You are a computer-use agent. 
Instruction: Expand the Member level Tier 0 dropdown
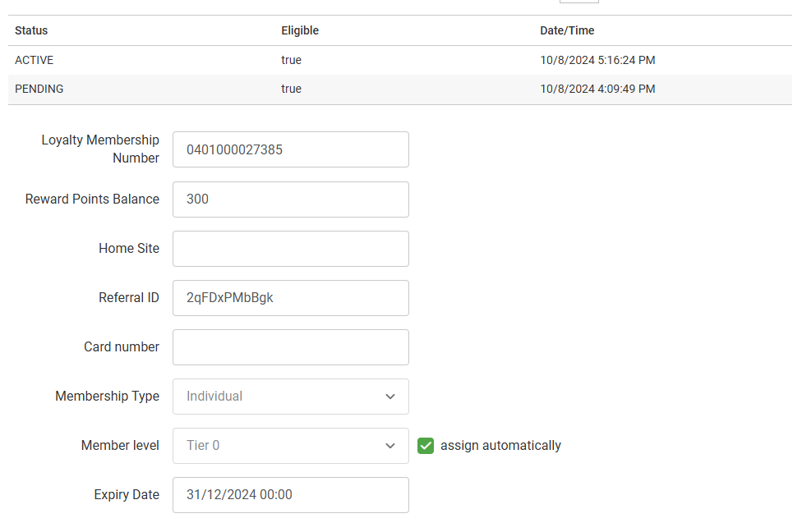pyautogui.click(x=290, y=446)
